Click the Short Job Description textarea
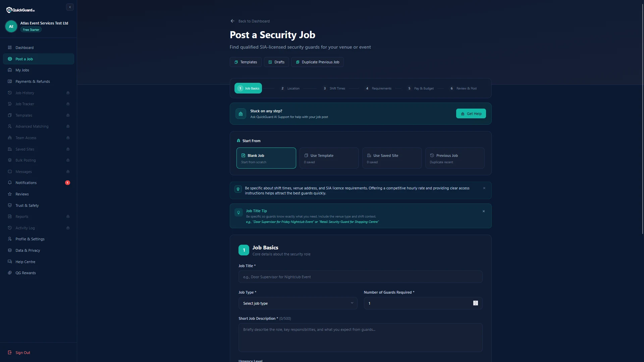 click(x=361, y=338)
